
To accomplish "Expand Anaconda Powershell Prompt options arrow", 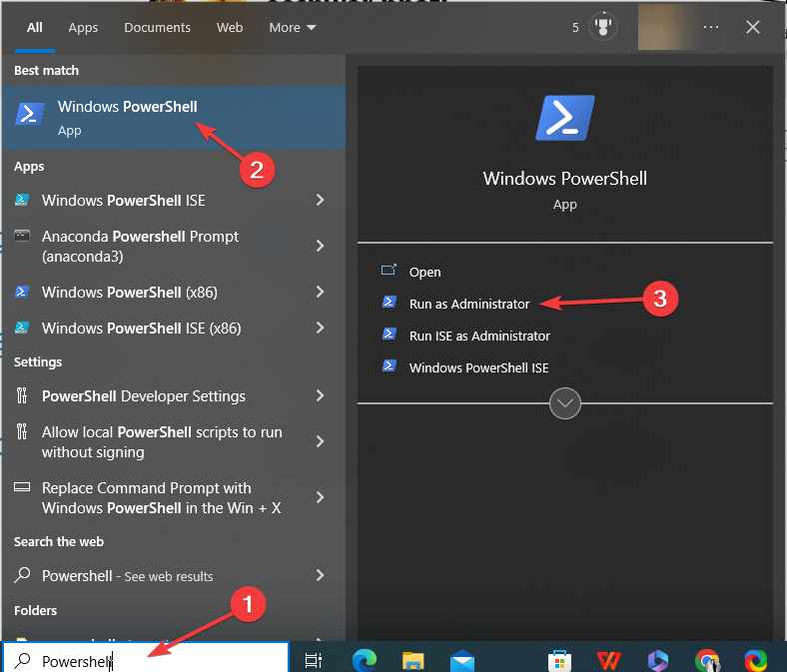I will click(x=320, y=246).
